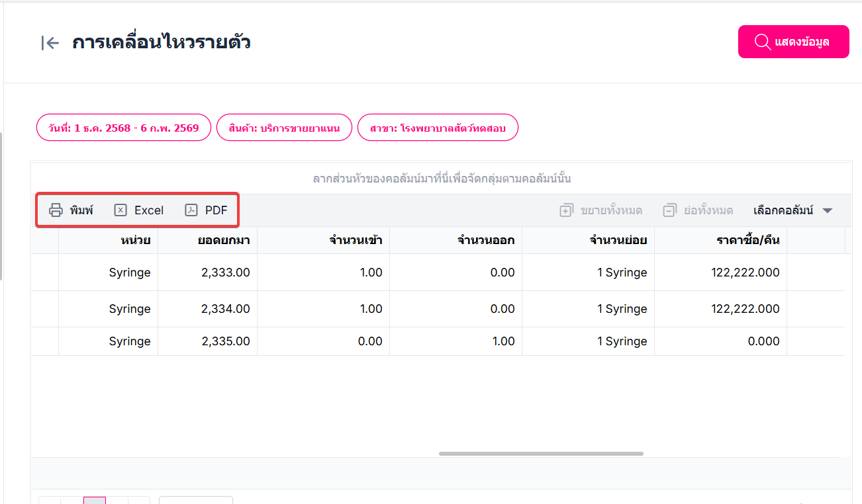Click the จำนวนเข้า column header

click(x=356, y=240)
